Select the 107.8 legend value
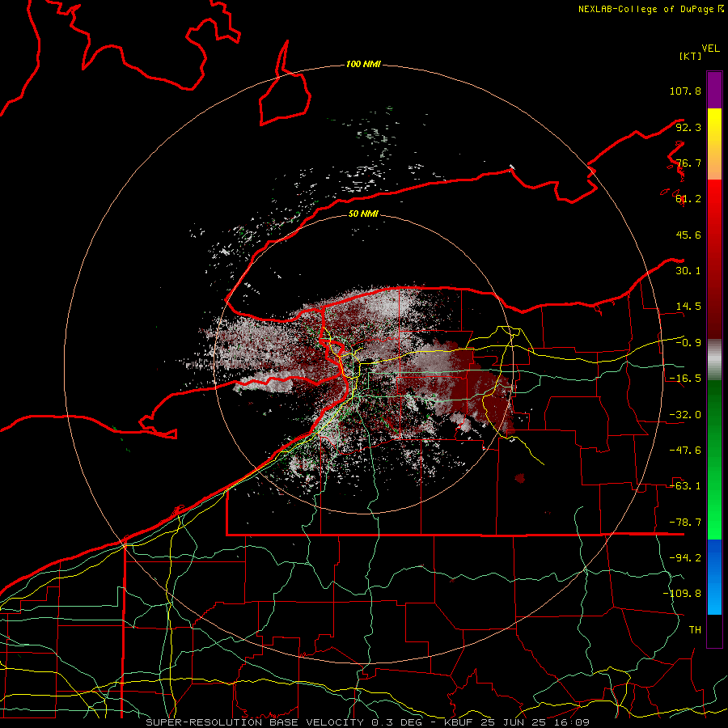The height and width of the screenshot is (728, 728). 685,91
